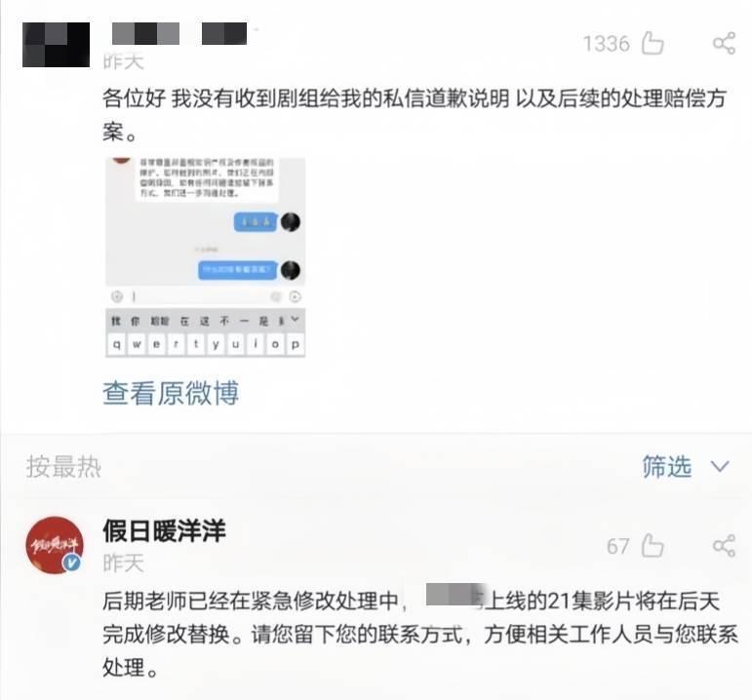752x700 pixels.
Task: Open the 假日暖洋洋 verified avatar
Action: click(55, 545)
